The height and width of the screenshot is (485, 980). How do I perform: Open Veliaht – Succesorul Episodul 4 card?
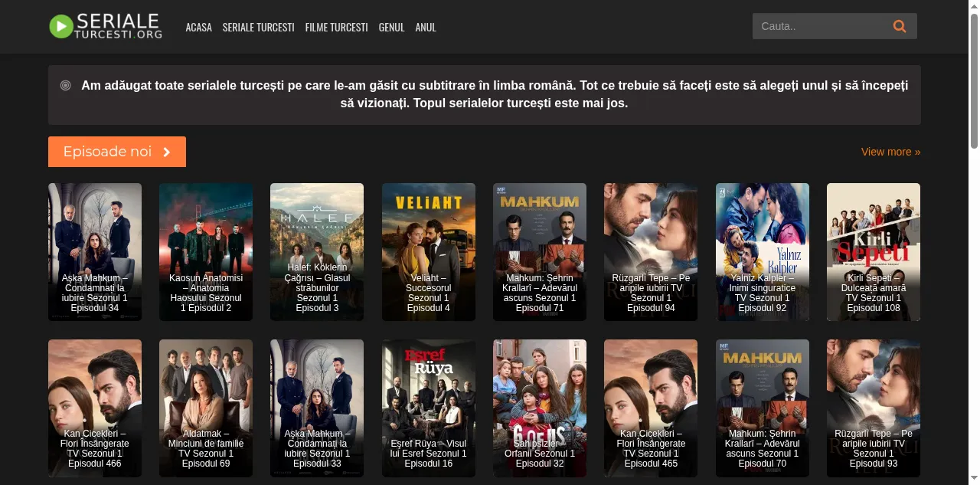coord(429,252)
